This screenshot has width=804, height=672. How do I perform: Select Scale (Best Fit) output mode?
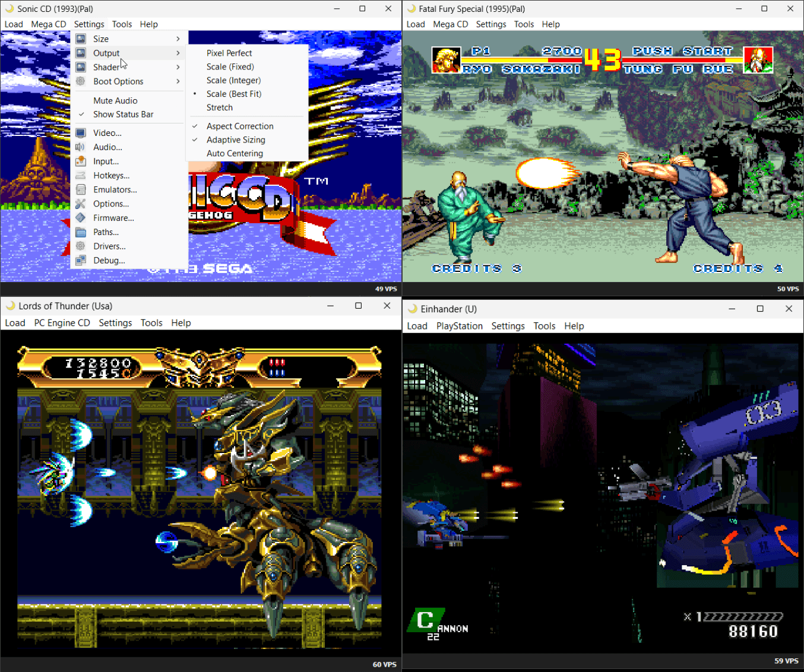(x=234, y=94)
